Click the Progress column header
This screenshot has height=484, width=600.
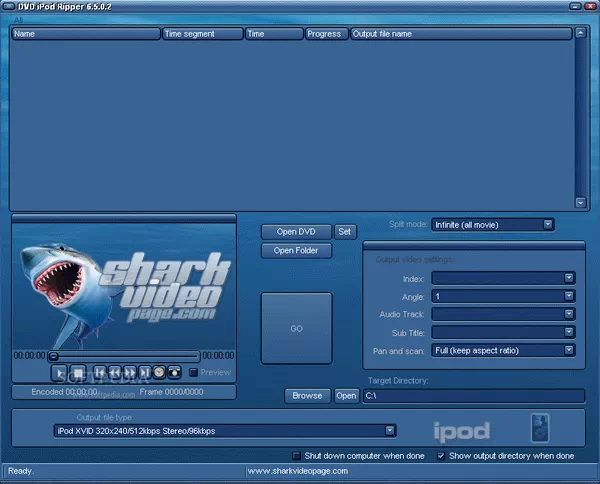[327, 34]
